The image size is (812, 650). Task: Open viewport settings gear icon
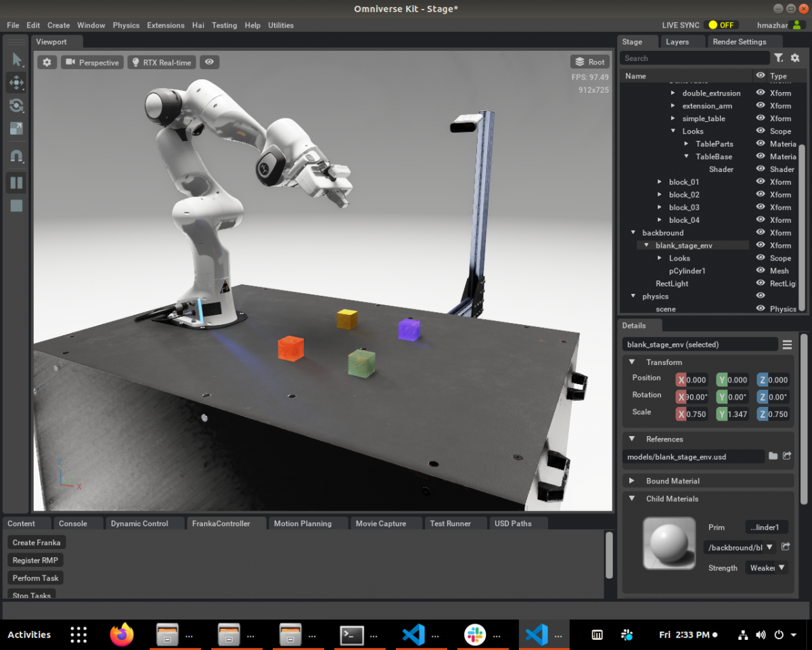(47, 62)
